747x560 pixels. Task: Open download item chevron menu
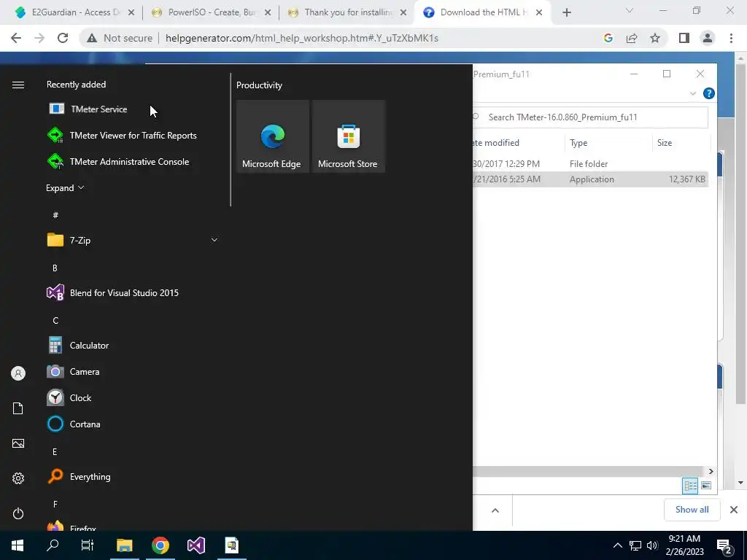click(495, 510)
